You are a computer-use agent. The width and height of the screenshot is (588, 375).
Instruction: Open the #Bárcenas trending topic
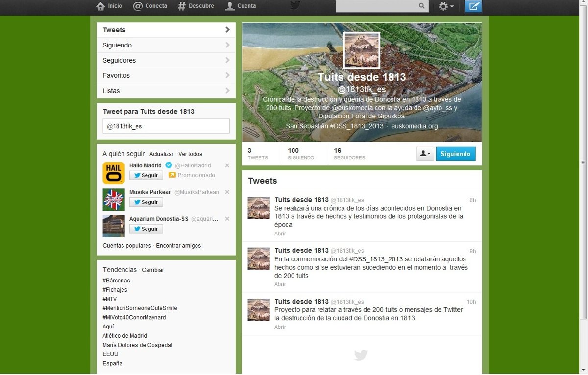pyautogui.click(x=116, y=281)
